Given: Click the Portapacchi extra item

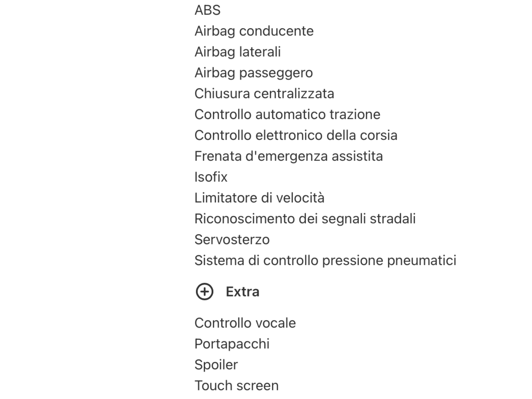Looking at the screenshot, I should click(232, 344).
